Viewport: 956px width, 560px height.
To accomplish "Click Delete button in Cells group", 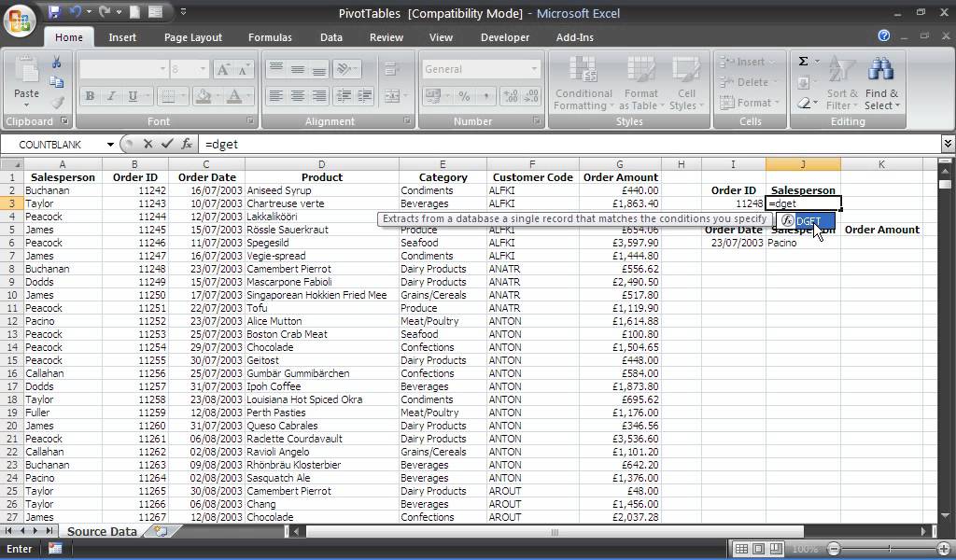I will [750, 82].
